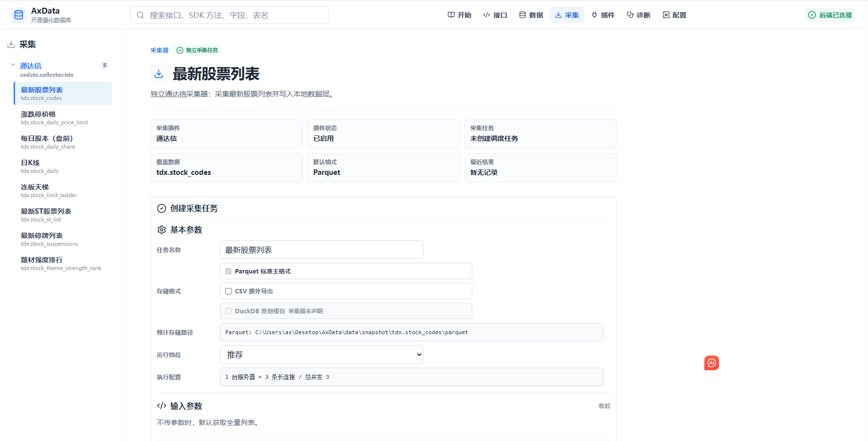Click the 通达信 collector link in sidebar
The image size is (868, 441).
coord(31,66)
